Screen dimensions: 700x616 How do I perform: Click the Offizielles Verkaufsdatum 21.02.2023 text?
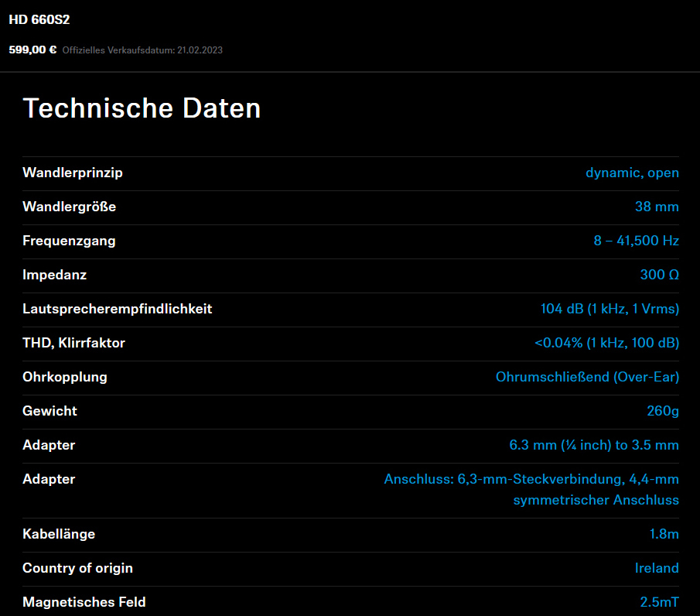(142, 50)
